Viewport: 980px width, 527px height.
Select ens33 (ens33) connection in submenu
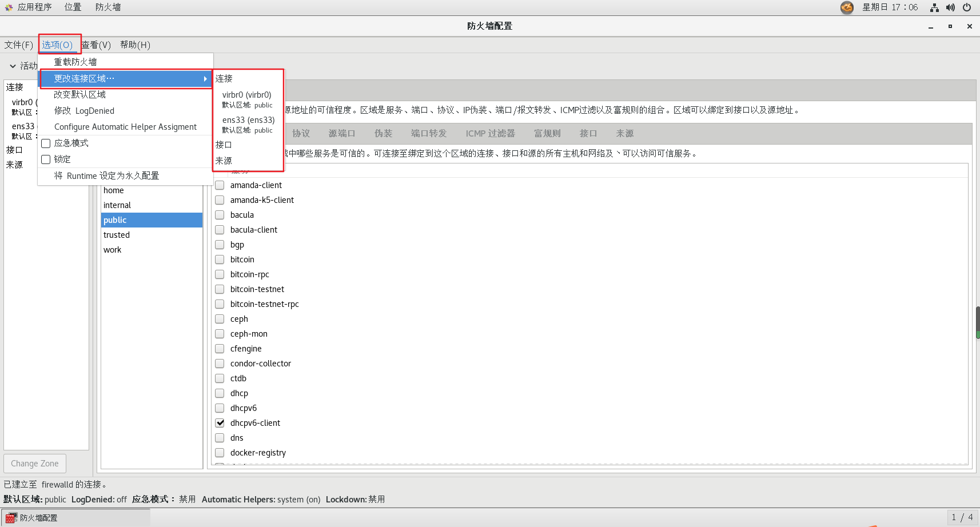click(x=248, y=125)
